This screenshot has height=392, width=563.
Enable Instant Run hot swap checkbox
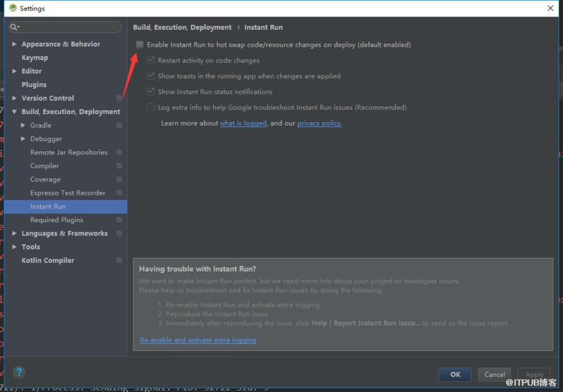pos(140,44)
